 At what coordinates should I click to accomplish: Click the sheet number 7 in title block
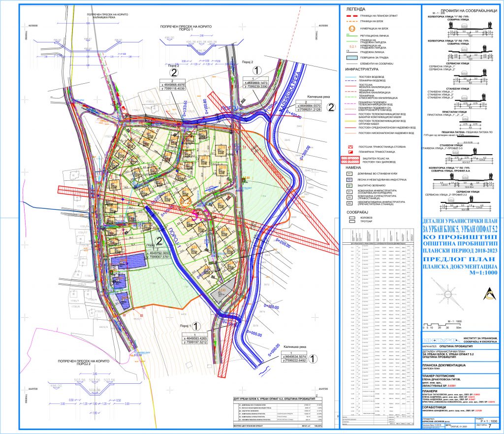pyautogui.click(x=490, y=426)
